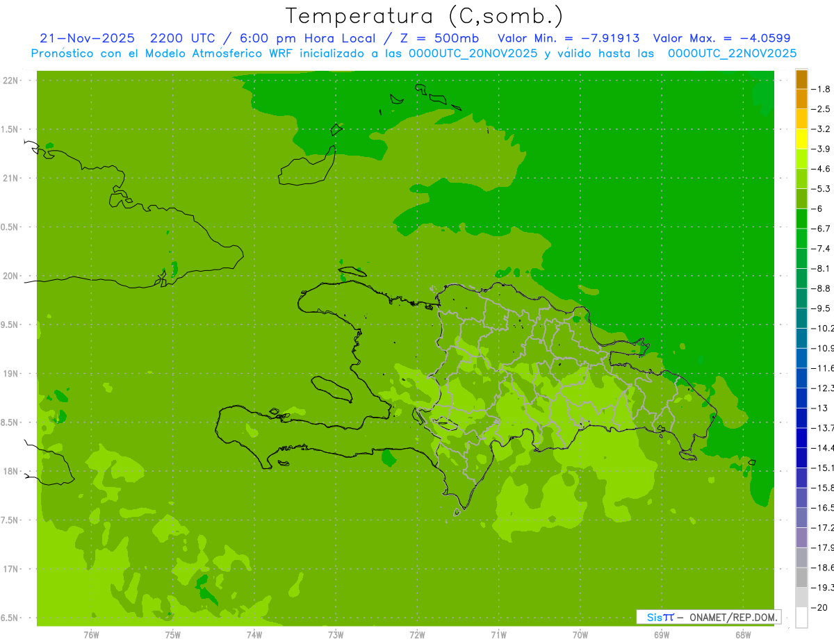Image resolution: width=834 pixels, height=644 pixels.
Task: Click the '21N' latitude axis label
Action: click(11, 178)
